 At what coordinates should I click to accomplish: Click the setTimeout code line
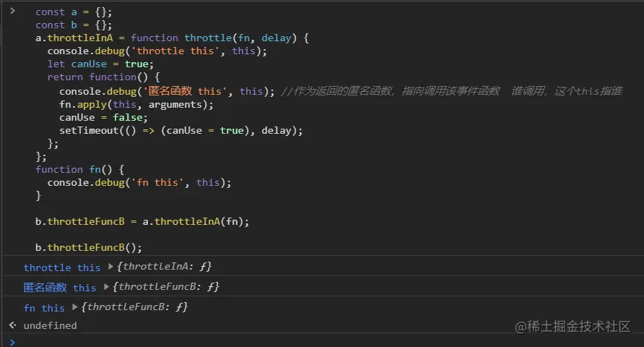click(180, 131)
